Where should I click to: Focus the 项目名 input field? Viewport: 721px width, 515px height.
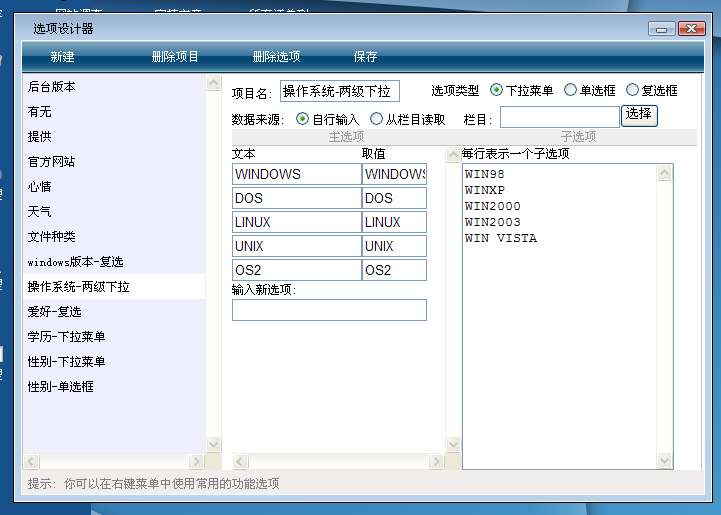pos(340,91)
